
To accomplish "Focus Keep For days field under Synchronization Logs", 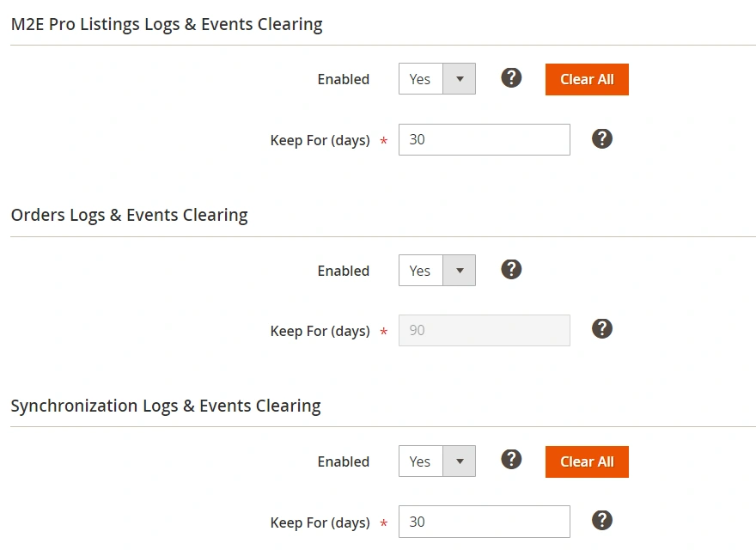I will [484, 522].
